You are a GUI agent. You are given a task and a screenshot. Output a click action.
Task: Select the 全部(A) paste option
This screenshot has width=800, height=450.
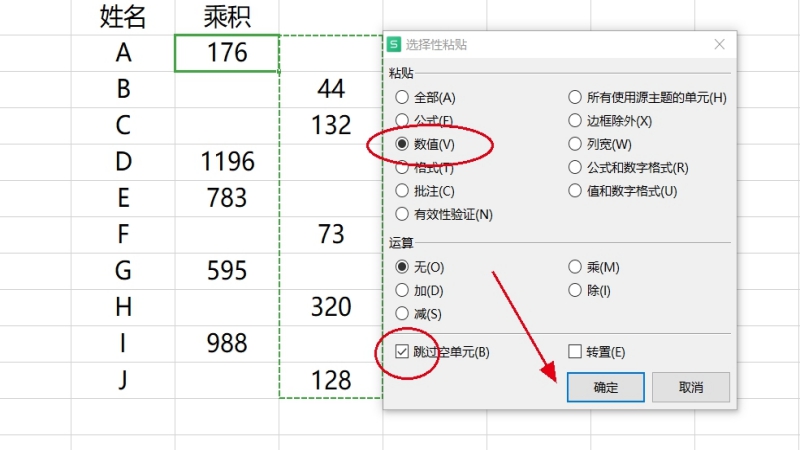pos(403,98)
